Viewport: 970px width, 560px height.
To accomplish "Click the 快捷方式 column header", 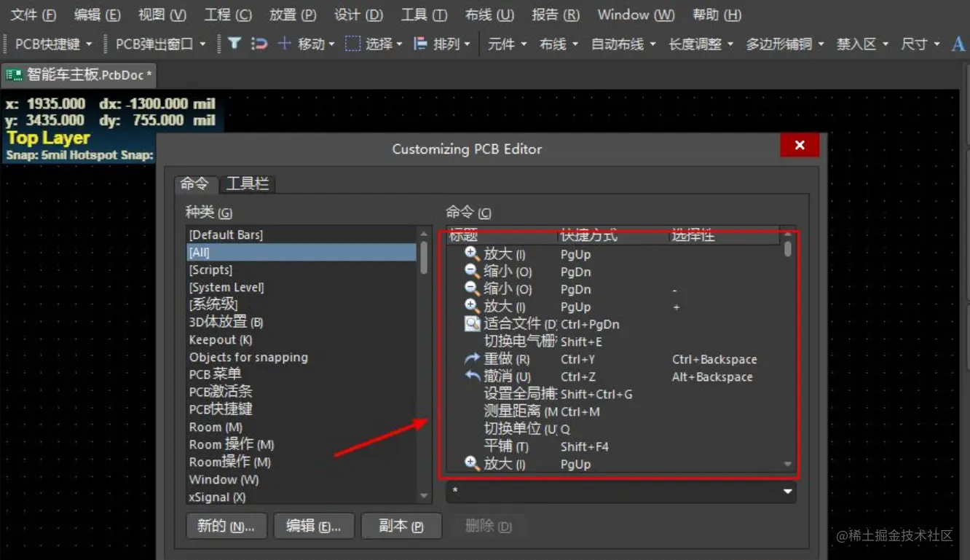I will (x=613, y=235).
